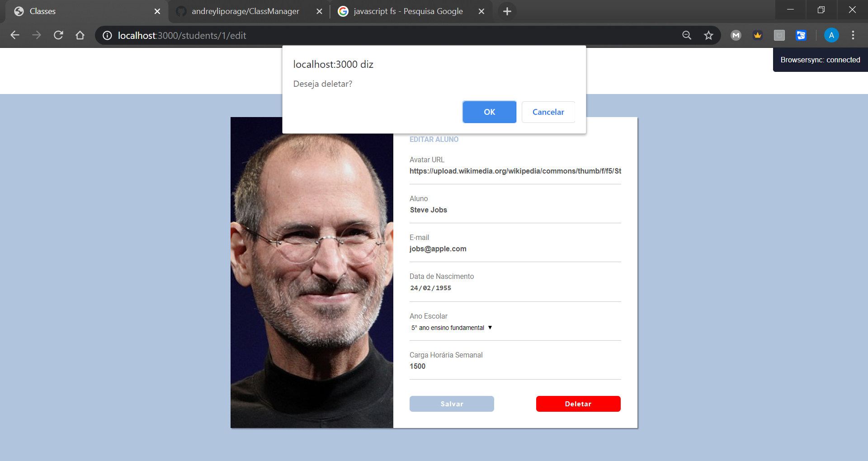
Task: Open the browser home page
Action: coord(80,35)
